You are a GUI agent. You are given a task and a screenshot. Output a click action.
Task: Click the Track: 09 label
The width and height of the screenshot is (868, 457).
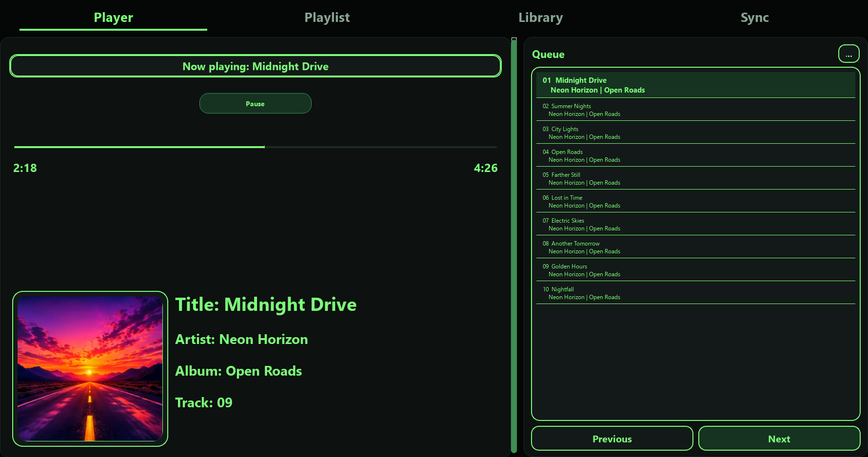[204, 402]
